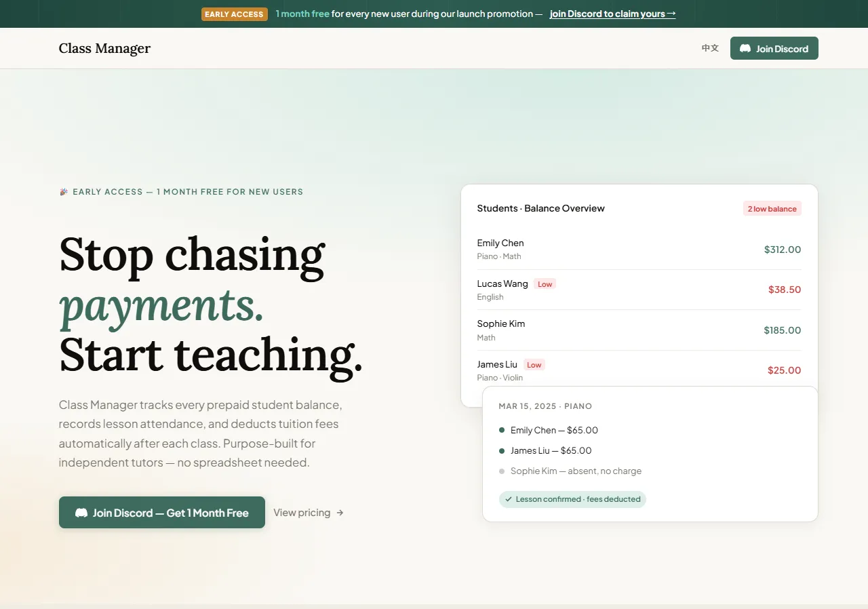The width and height of the screenshot is (868, 609).
Task: Click the Discord icon in header button
Action: click(x=745, y=48)
